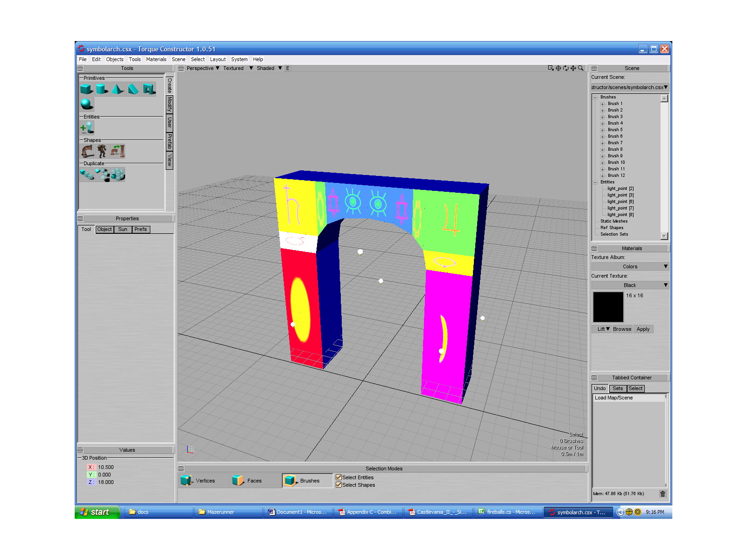Open the Properties panel menu icon
This screenshot has width=747, height=560.
(80, 218)
